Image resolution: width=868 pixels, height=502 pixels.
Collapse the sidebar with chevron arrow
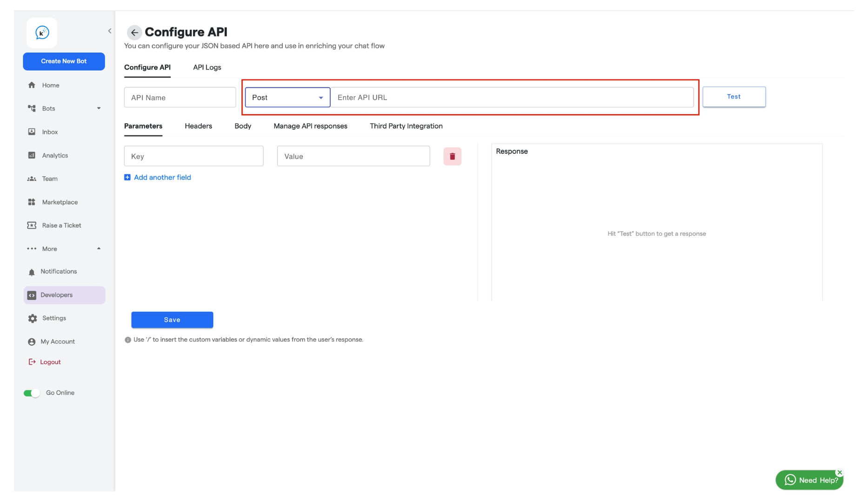110,31
